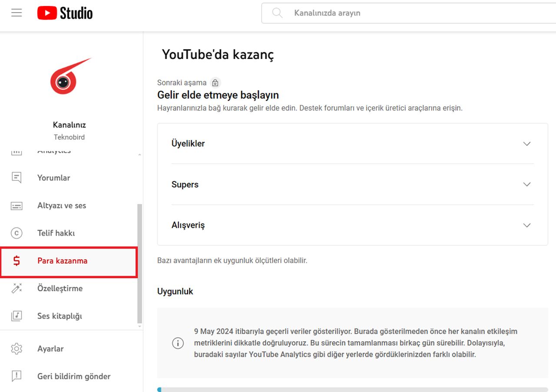Click the Kanalınız label under the avatar
This screenshot has height=392, width=556.
click(69, 125)
